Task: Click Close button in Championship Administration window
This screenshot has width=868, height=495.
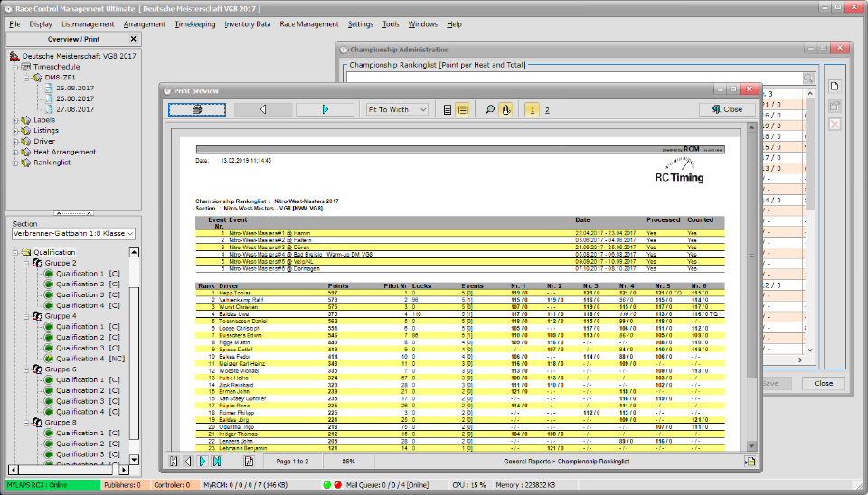Action: pos(823,383)
